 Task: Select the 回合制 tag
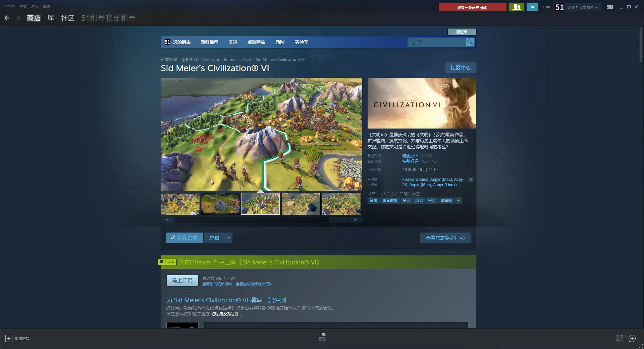click(446, 200)
